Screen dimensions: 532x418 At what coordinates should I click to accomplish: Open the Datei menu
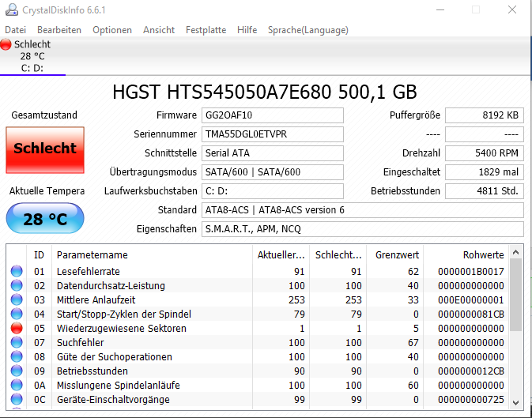pos(16,30)
